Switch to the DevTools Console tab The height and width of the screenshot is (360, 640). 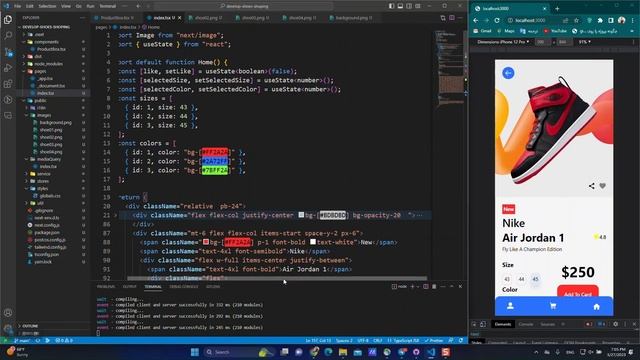pos(526,324)
